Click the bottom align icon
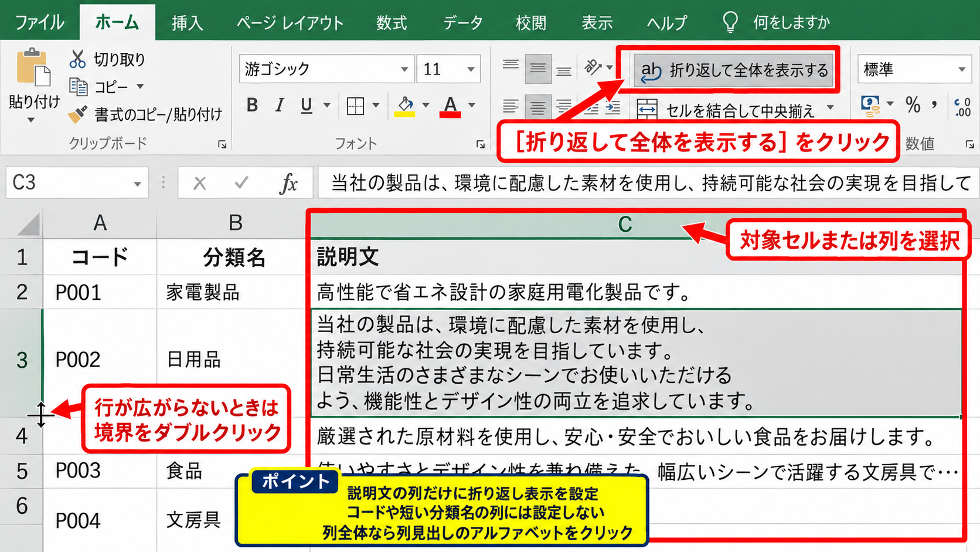This screenshot has height=552, width=980. click(564, 70)
